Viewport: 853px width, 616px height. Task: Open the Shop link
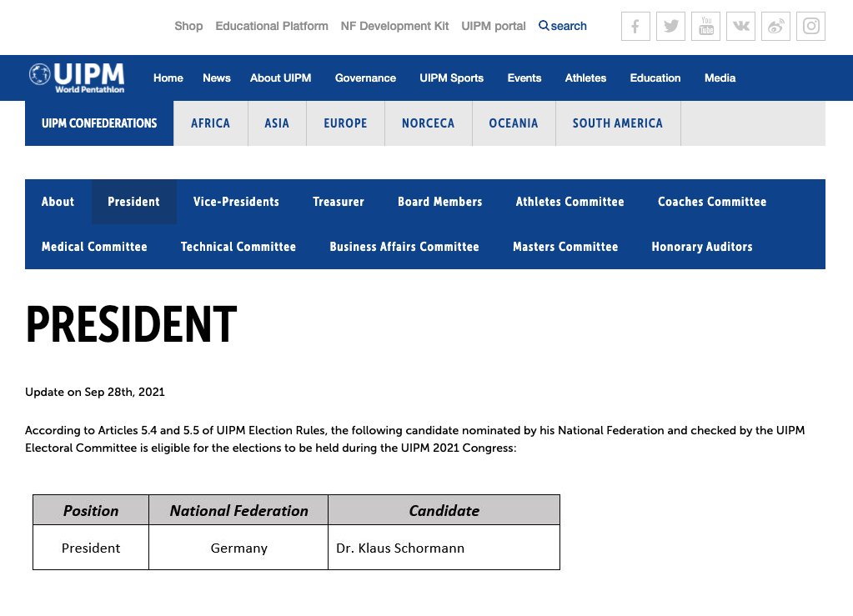[x=188, y=26]
